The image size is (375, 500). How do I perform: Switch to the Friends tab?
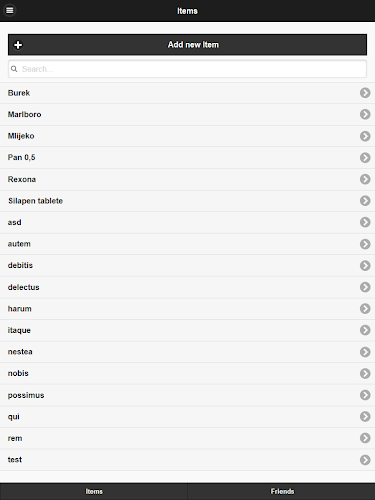pos(282,491)
